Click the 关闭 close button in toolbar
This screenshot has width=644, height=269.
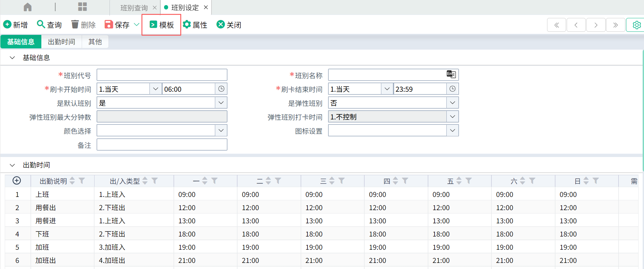(x=229, y=25)
